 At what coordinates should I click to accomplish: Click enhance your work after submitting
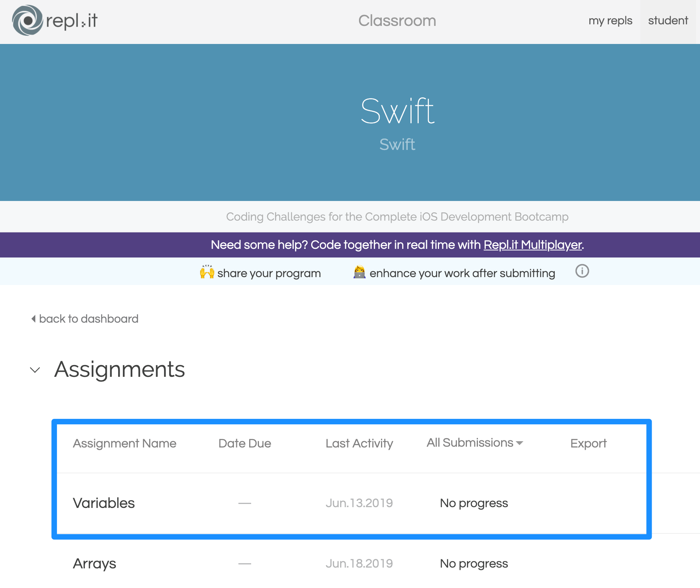pos(462,273)
